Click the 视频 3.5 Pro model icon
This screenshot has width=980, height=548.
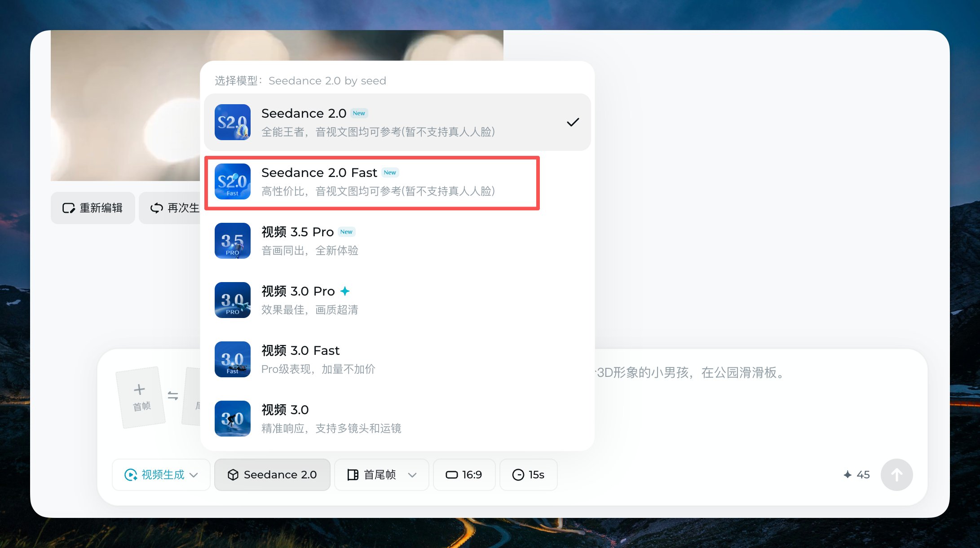pyautogui.click(x=232, y=241)
